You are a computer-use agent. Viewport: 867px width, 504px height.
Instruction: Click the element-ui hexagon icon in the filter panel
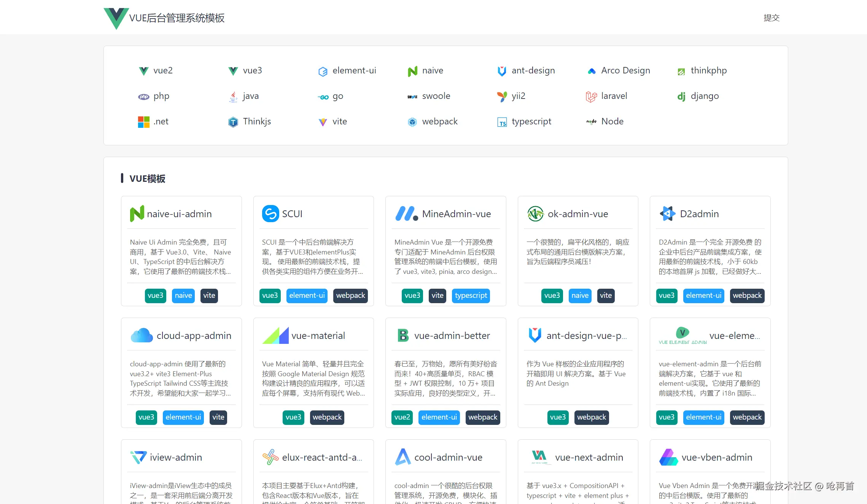[323, 71]
